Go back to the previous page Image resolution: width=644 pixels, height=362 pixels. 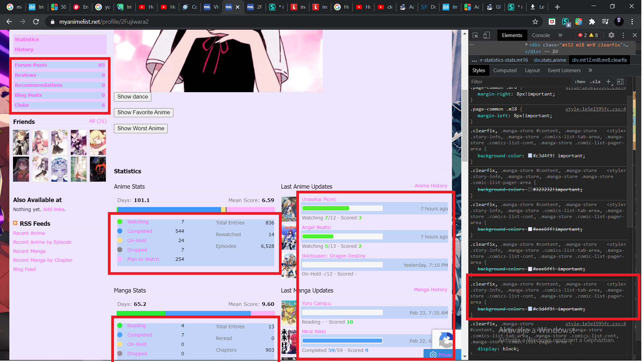[x=9, y=22]
